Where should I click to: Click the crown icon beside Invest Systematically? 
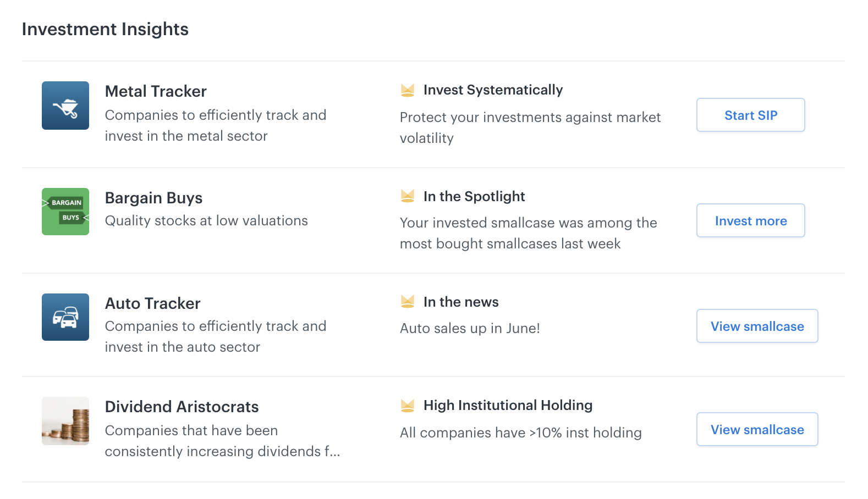click(x=408, y=90)
